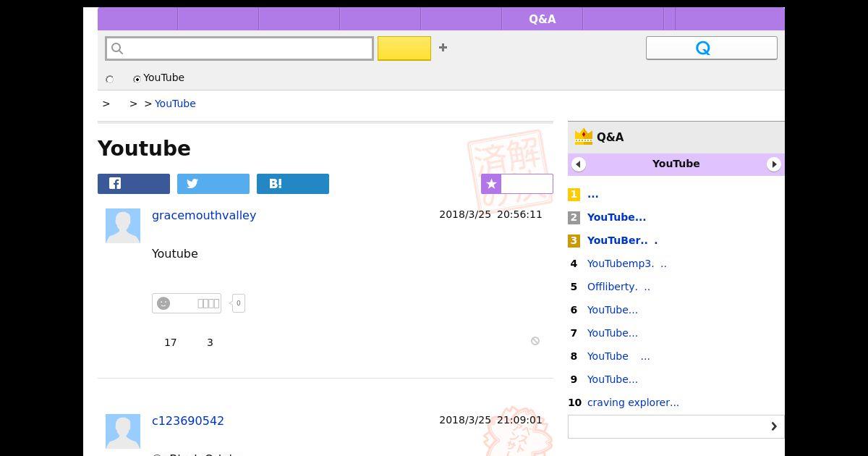
Task: Click the count 17 under the question
Action: (x=171, y=342)
